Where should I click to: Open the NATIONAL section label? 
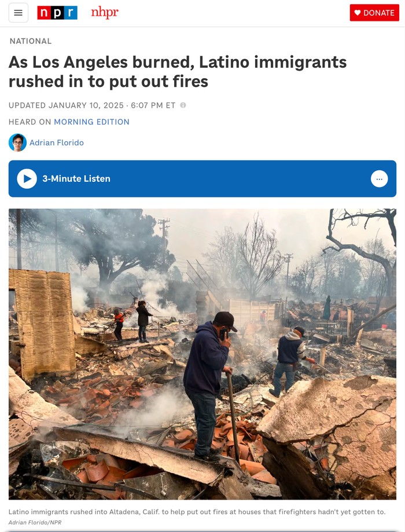tap(31, 41)
